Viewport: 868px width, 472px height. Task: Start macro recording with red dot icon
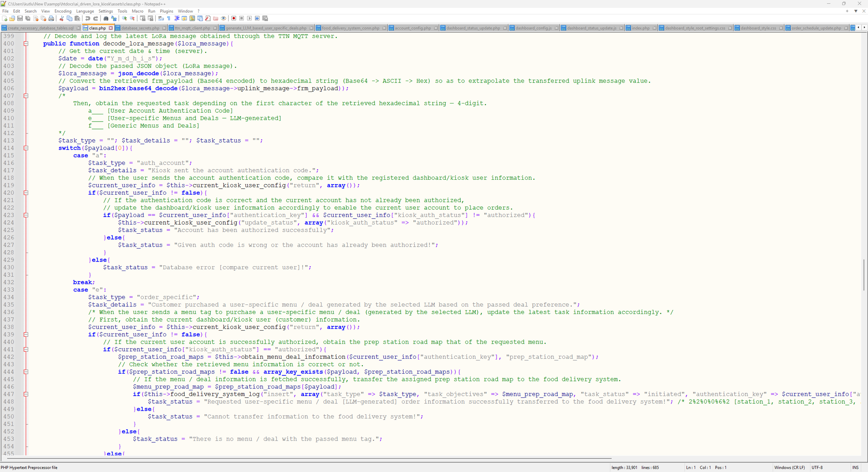click(234, 18)
